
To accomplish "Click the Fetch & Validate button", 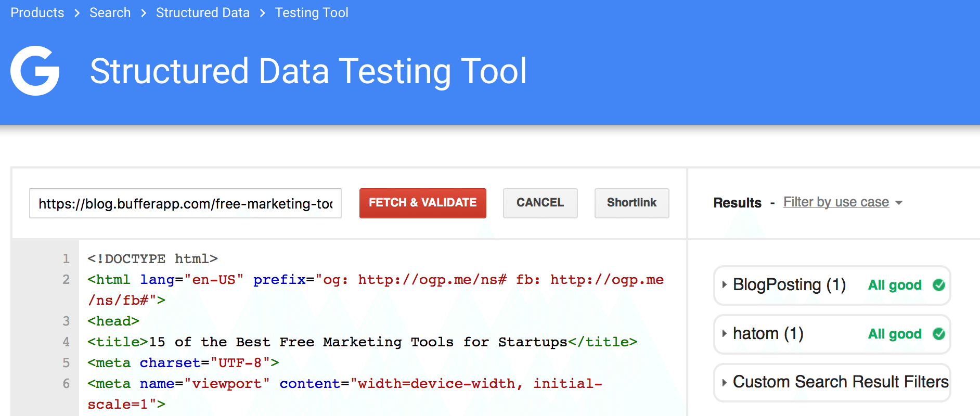I will click(422, 203).
